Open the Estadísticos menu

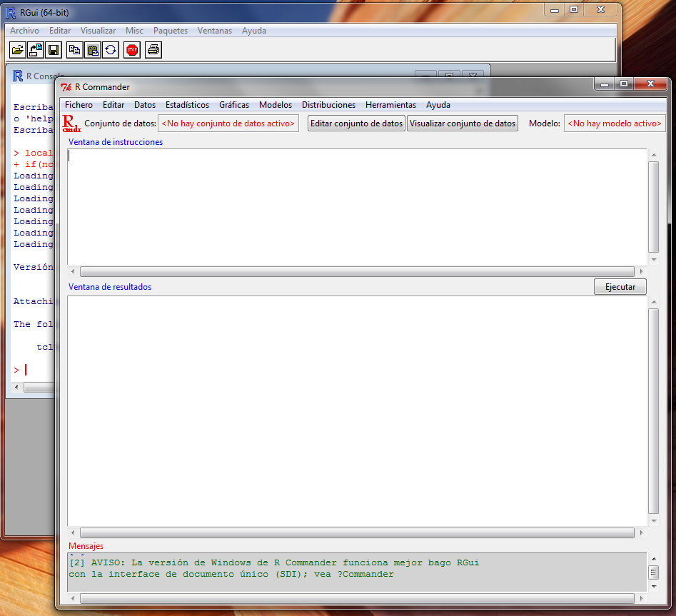187,105
